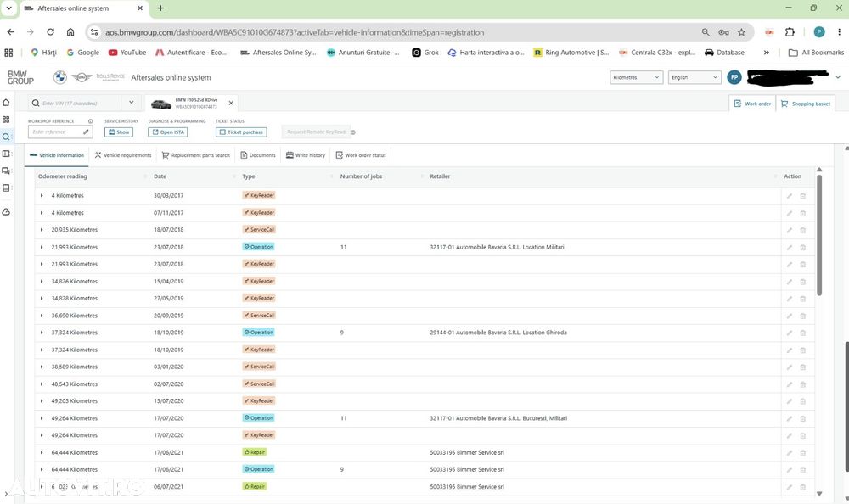Screen dimensions: 849x504
Task: Expand the 34,826 Kilometres KeyReader row
Action: (x=42, y=282)
